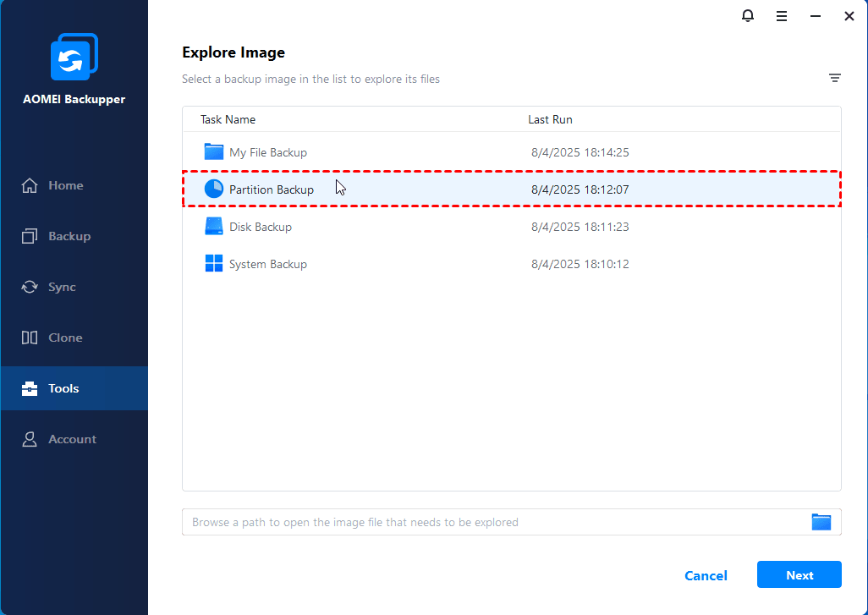Click the AOMEI Backupper logo

(74, 57)
